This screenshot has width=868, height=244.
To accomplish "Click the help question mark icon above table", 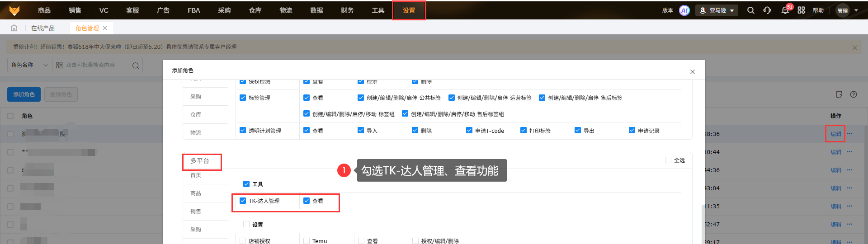I will point(854,94).
